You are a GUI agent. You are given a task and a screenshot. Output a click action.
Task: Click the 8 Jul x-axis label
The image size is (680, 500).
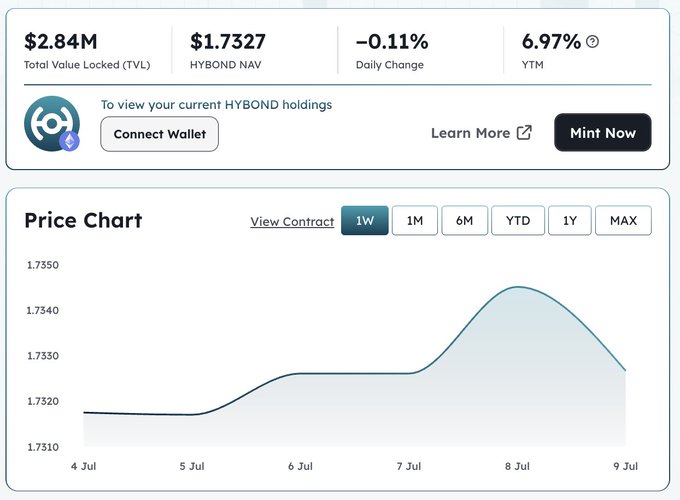coord(517,466)
